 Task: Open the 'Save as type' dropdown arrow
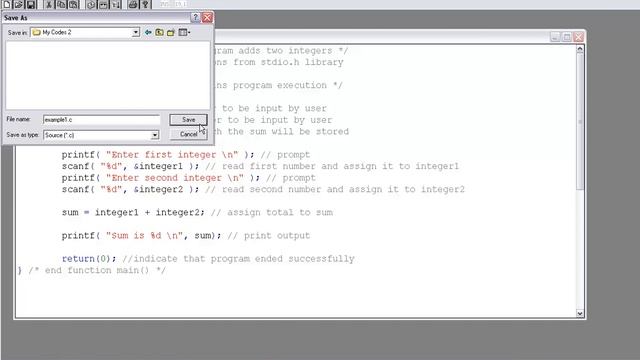[x=155, y=135]
